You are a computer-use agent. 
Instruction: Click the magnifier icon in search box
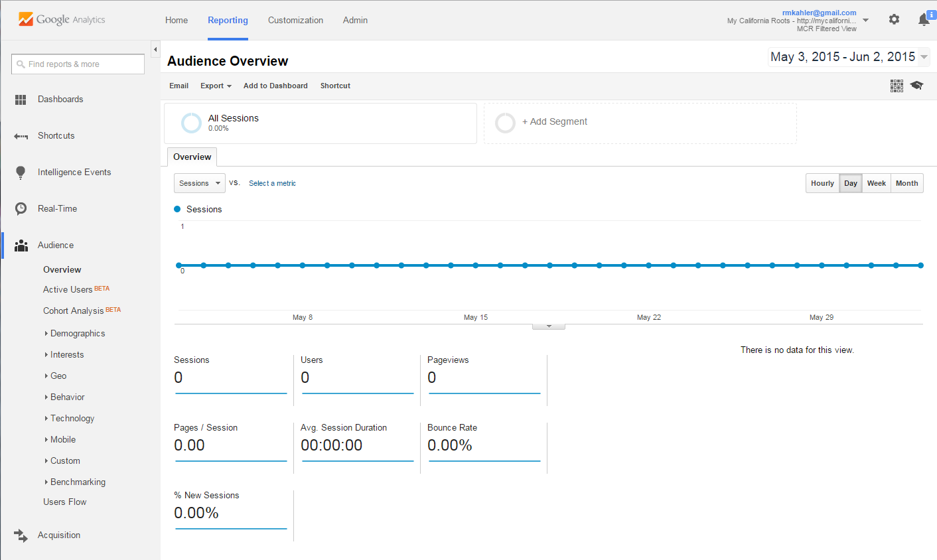point(21,64)
